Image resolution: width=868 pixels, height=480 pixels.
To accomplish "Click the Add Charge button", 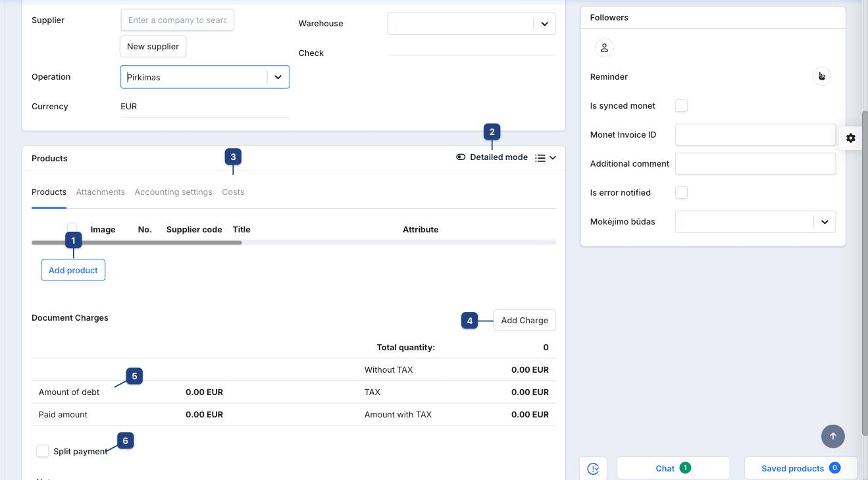I will pos(524,320).
